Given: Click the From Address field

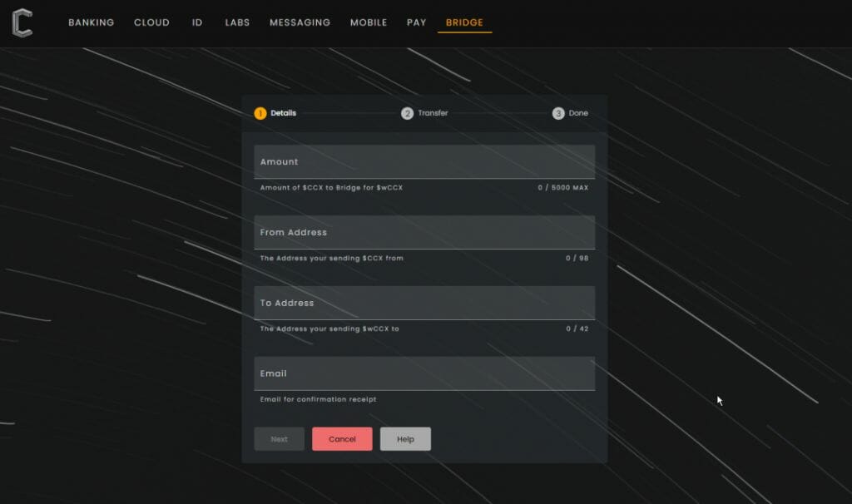Looking at the screenshot, I should 424,232.
